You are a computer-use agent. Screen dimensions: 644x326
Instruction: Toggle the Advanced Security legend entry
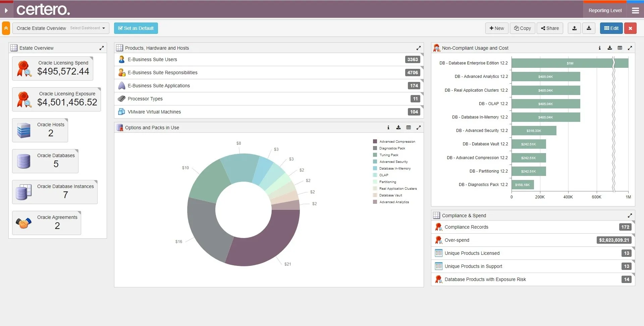[390, 162]
